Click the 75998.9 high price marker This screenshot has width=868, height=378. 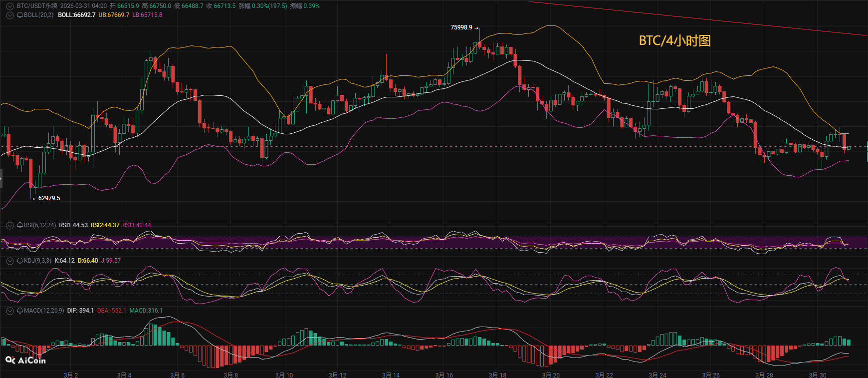[461, 27]
